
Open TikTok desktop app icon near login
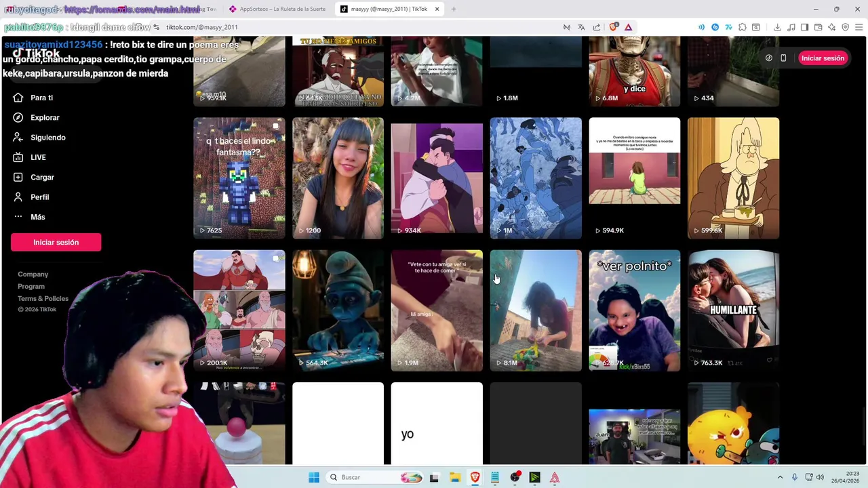768,58
